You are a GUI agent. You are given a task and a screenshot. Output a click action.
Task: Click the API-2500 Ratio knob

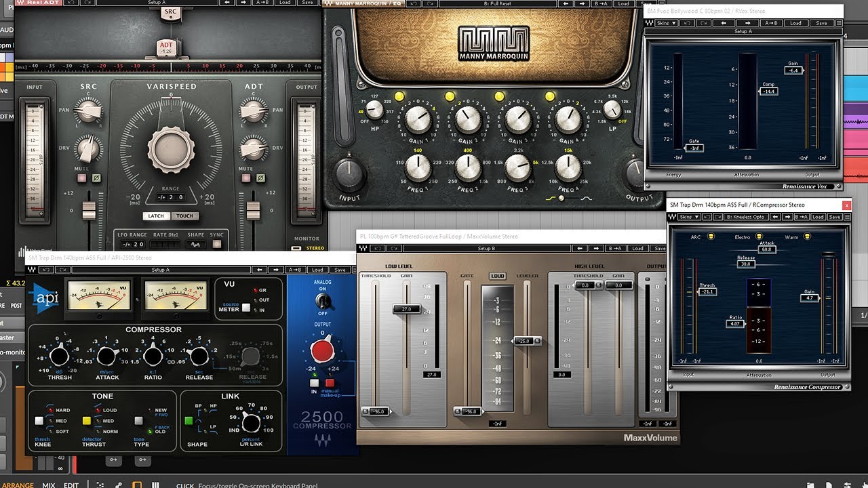153,355
